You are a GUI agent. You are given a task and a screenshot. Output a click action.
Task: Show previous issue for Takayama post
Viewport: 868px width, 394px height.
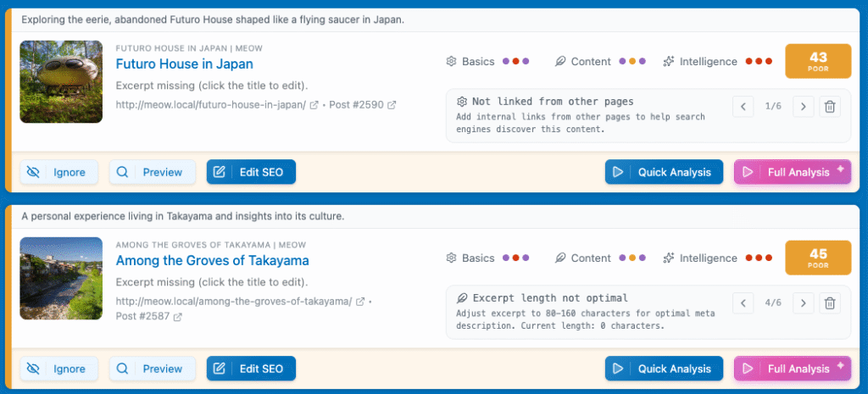pyautogui.click(x=743, y=303)
